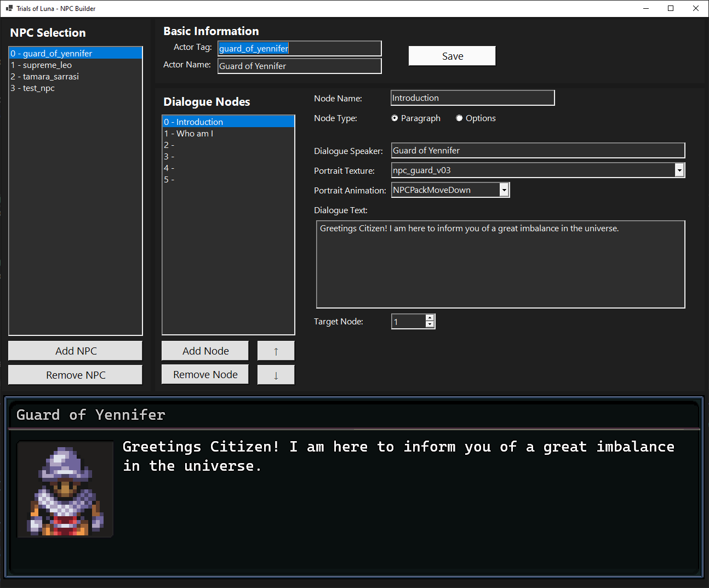The image size is (709, 588).
Task: Click the Add NPC button
Action: [76, 351]
